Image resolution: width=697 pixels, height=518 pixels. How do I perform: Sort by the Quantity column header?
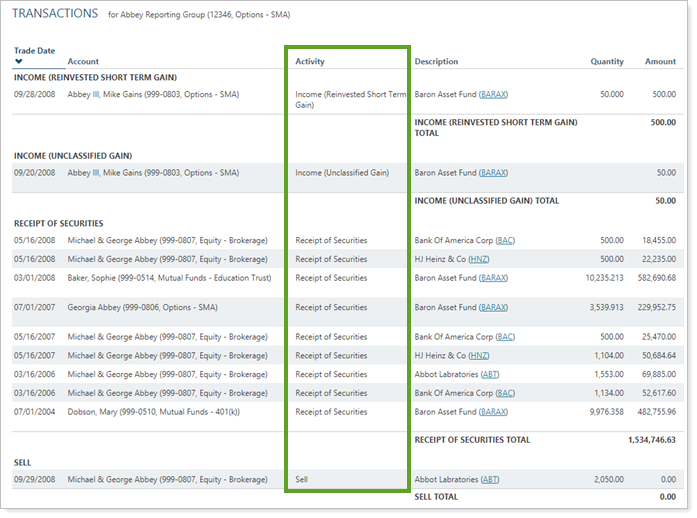click(x=606, y=62)
